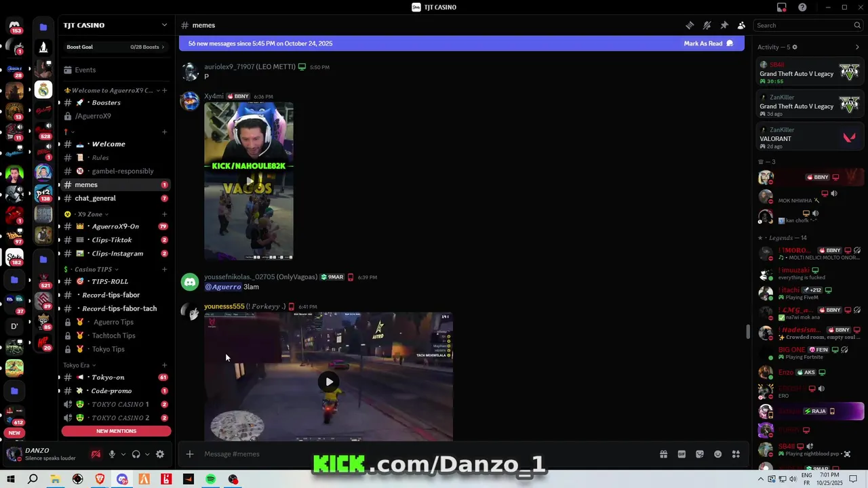Open headphone output options arrow
This screenshot has height=488, width=868.
147,455
